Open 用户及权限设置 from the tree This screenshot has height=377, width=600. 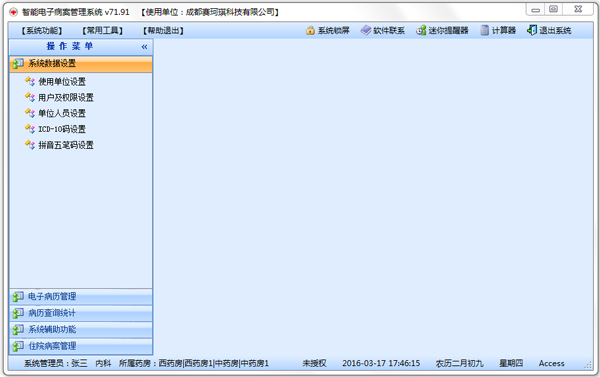tap(66, 98)
